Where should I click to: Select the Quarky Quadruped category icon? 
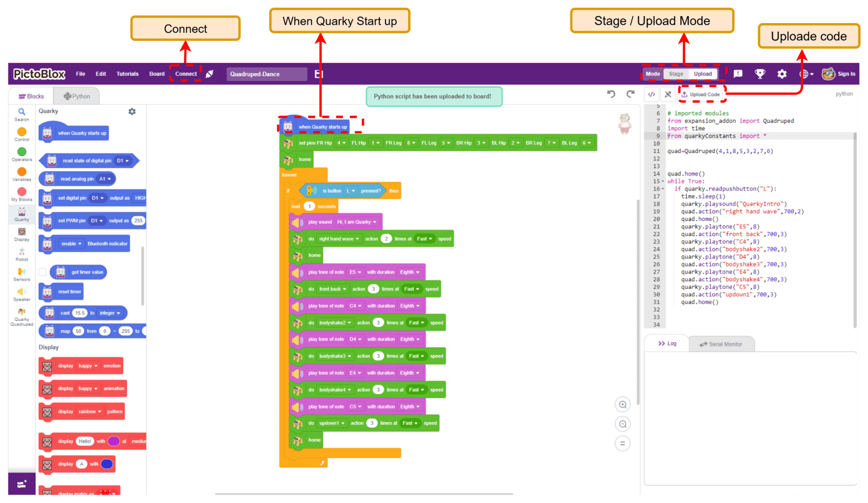(22, 317)
